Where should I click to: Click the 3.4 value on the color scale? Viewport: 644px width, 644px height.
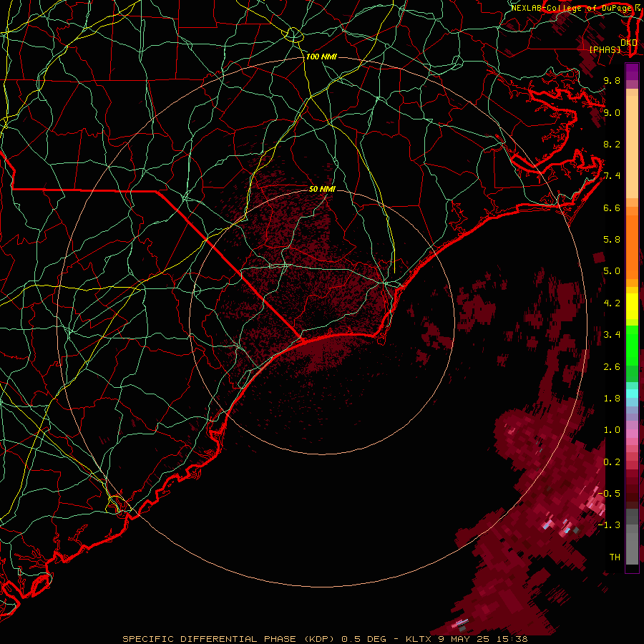[x=612, y=335]
